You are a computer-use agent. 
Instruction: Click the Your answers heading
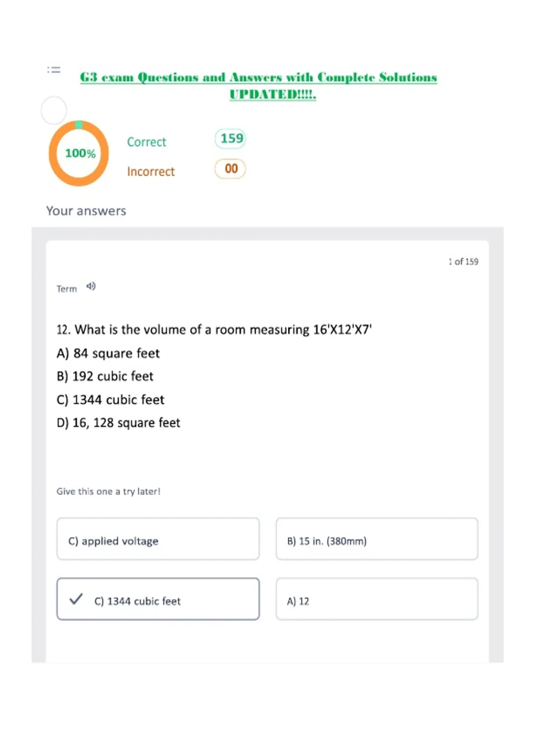coord(86,211)
